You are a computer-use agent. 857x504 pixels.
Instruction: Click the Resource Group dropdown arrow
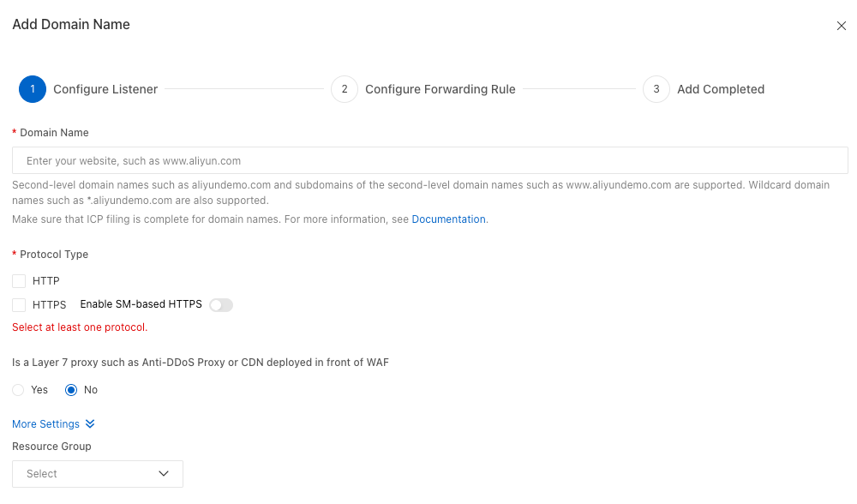[x=165, y=474]
